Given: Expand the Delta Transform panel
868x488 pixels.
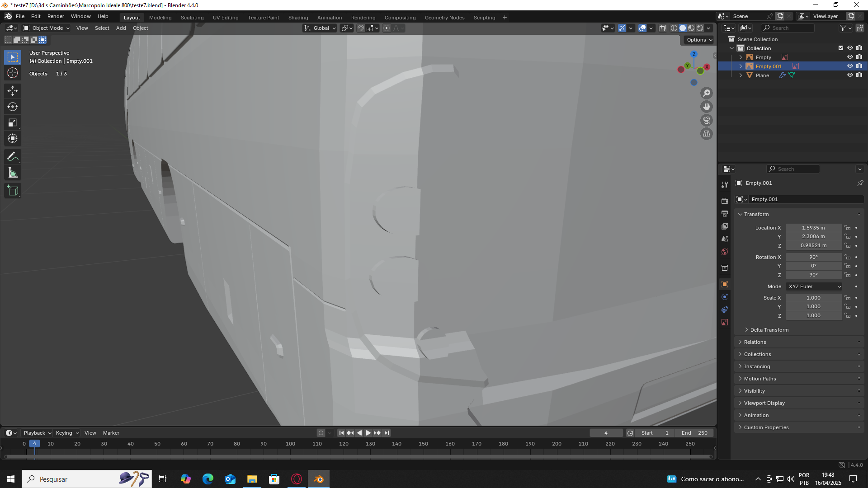Looking at the screenshot, I should (x=769, y=330).
